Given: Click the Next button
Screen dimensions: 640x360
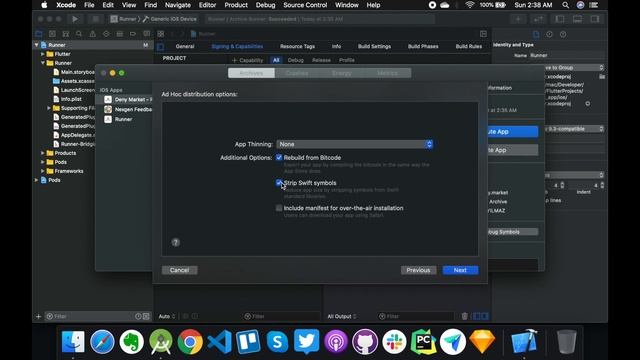Looking at the screenshot, I should click(x=460, y=270).
